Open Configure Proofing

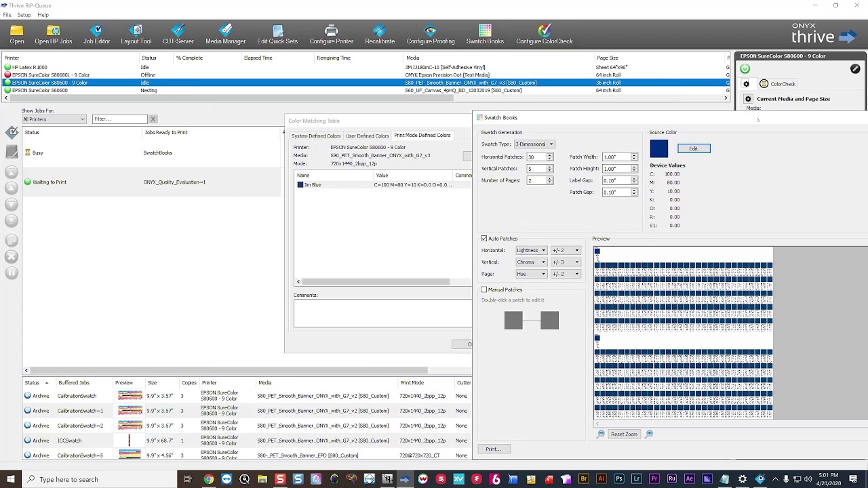click(x=431, y=35)
